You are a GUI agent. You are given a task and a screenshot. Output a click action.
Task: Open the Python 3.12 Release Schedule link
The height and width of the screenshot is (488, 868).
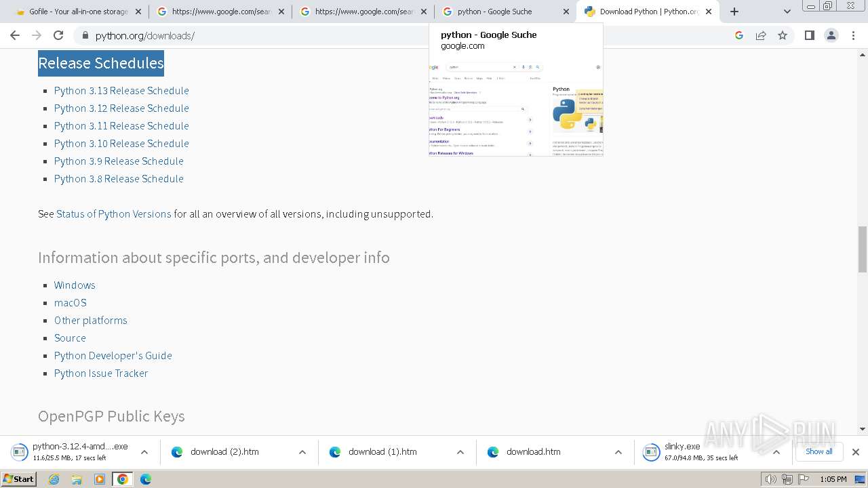coord(121,108)
